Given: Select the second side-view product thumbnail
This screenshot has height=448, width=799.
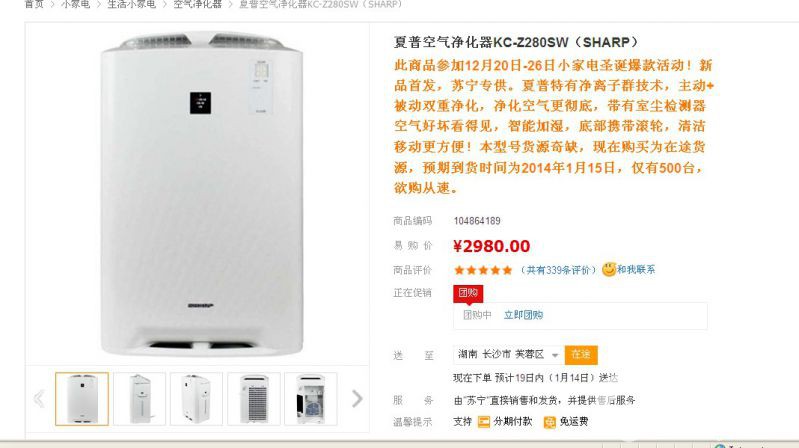Looking at the screenshot, I should [x=140, y=399].
